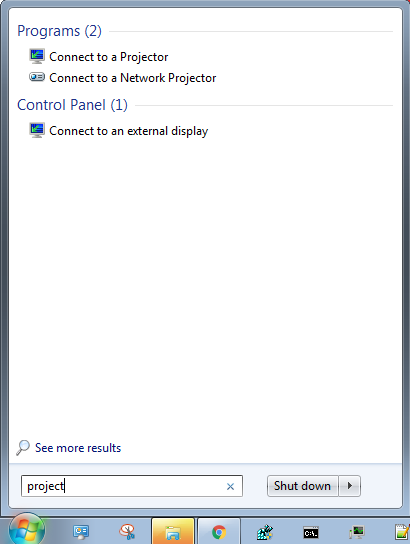Open Connect to an external display
Screen dimensions: 410x544
[x=129, y=131]
